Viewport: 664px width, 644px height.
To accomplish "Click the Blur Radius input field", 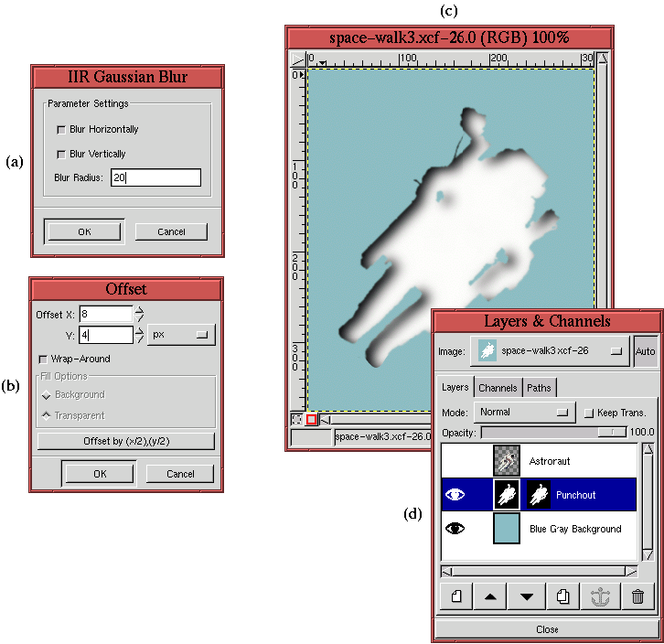I will pyautogui.click(x=155, y=178).
